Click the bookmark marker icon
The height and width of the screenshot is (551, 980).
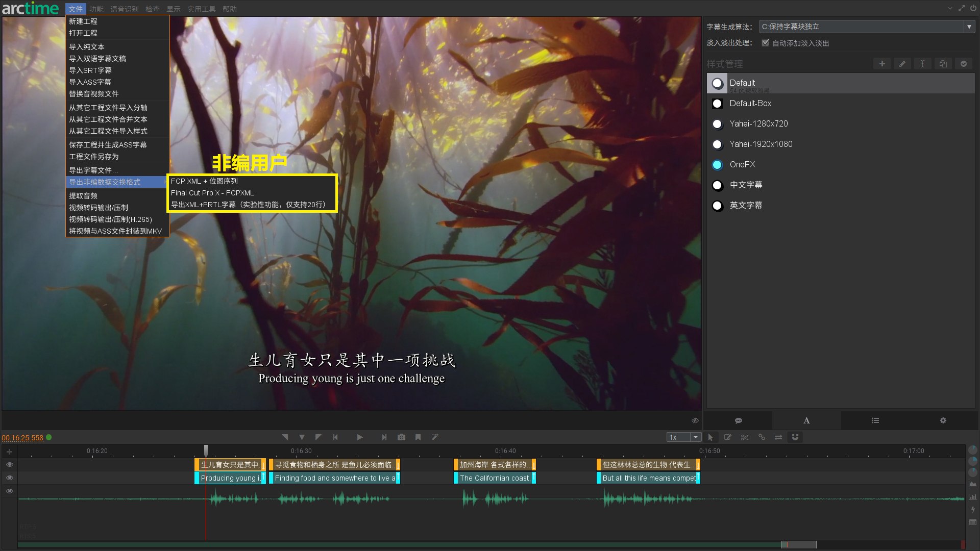click(x=418, y=437)
